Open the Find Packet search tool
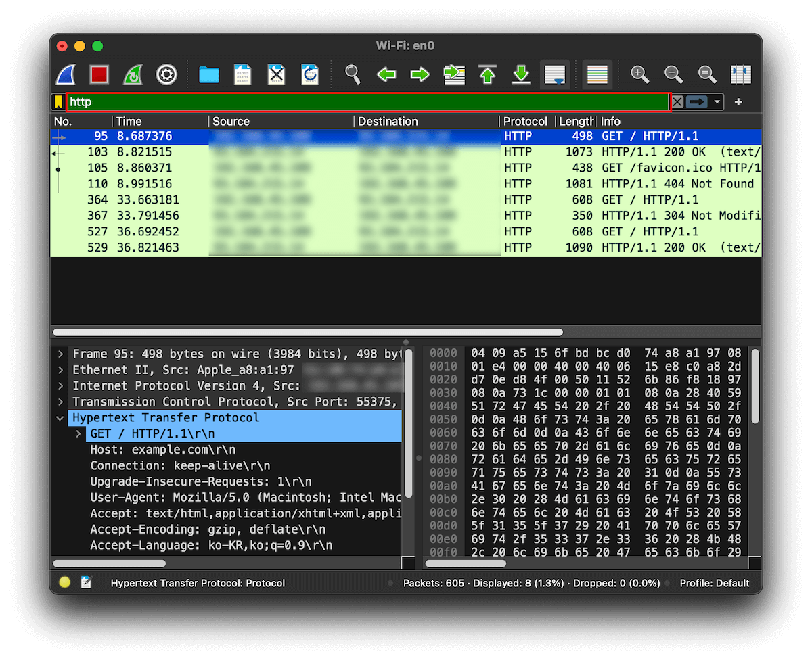 [353, 74]
